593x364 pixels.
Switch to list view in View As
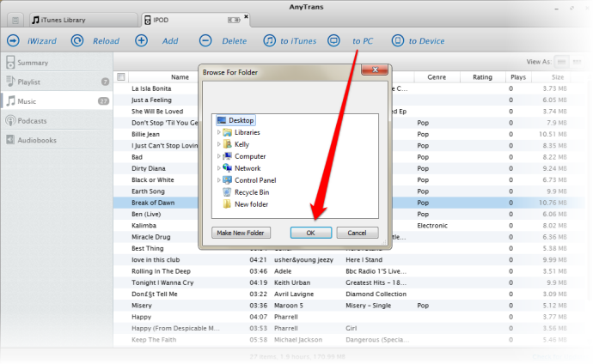561,62
